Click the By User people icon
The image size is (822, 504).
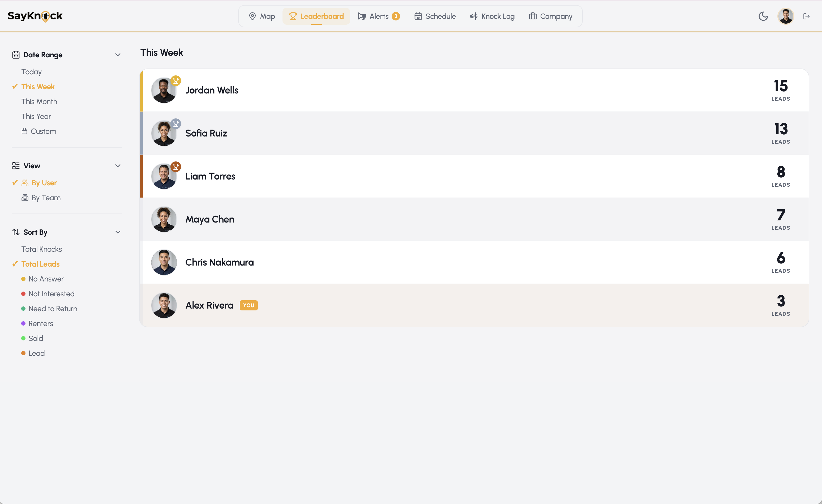coord(25,183)
